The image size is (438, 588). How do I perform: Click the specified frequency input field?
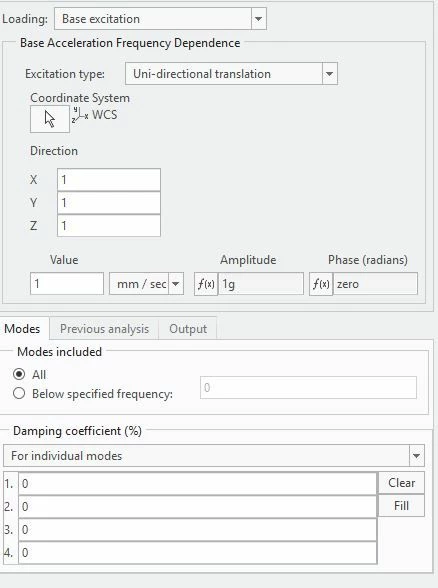[308, 387]
